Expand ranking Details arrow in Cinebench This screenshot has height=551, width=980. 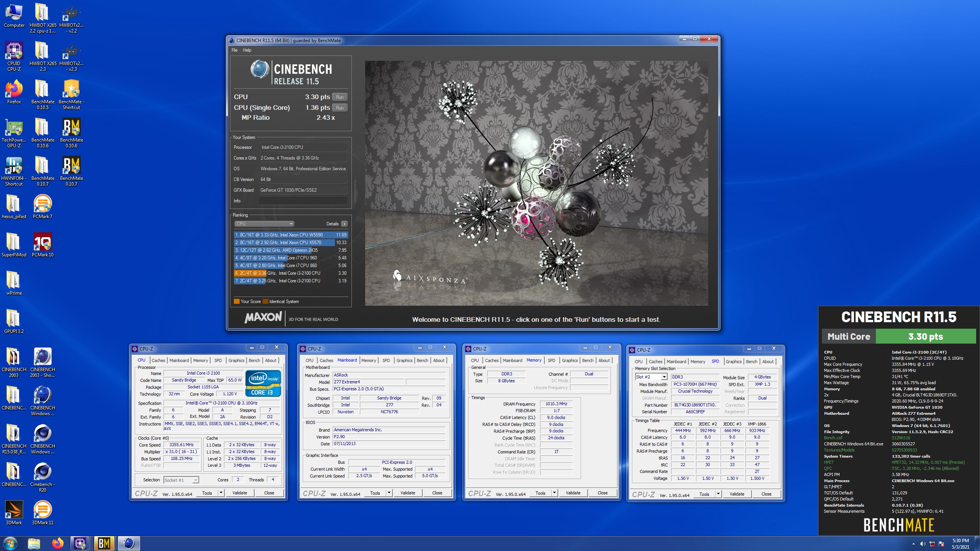click(345, 224)
